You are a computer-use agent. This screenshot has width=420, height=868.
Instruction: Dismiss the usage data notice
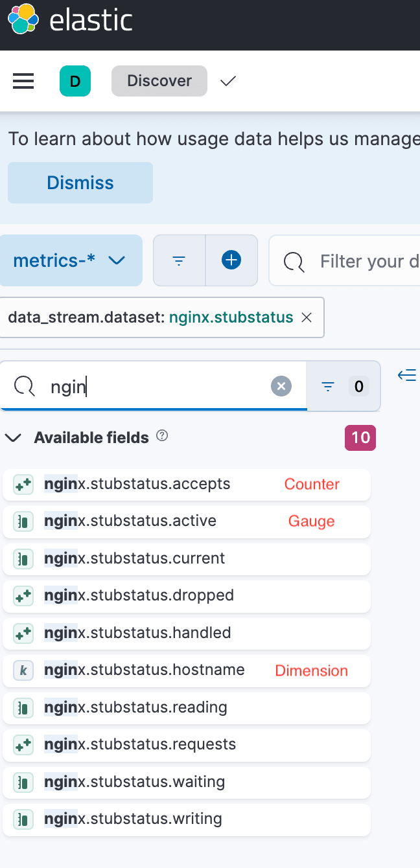click(80, 183)
